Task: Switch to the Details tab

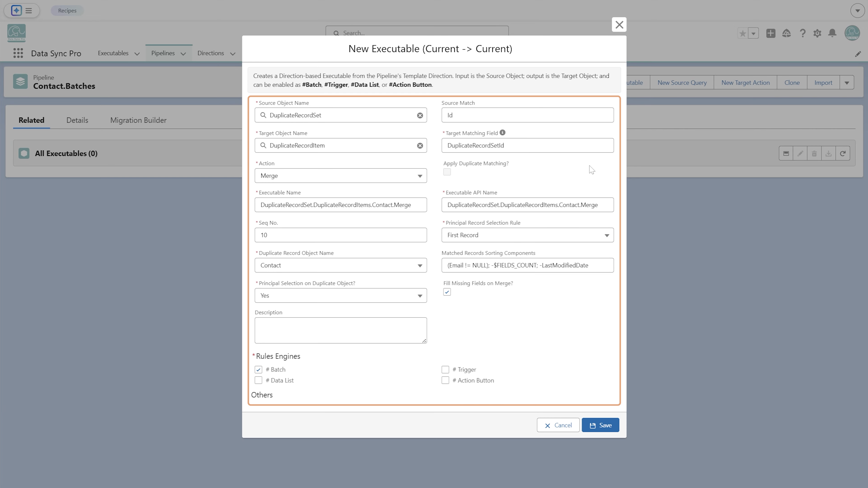Action: pyautogui.click(x=77, y=120)
